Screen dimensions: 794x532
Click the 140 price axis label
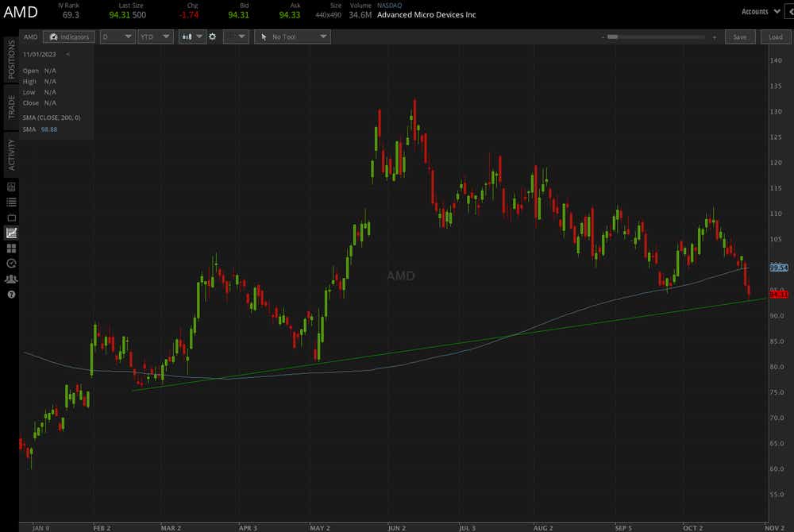coord(776,60)
